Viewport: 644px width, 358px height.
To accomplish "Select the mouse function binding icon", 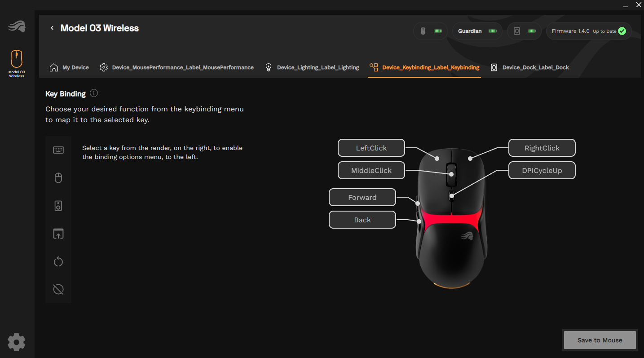I will [58, 178].
